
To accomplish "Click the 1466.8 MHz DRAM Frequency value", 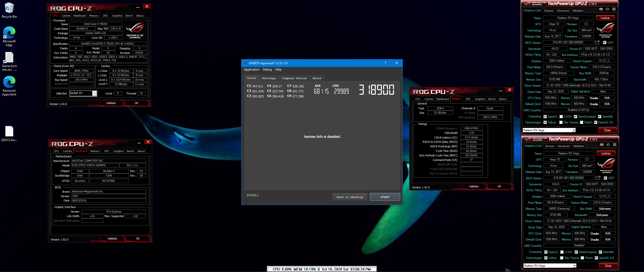I will (x=471, y=128).
